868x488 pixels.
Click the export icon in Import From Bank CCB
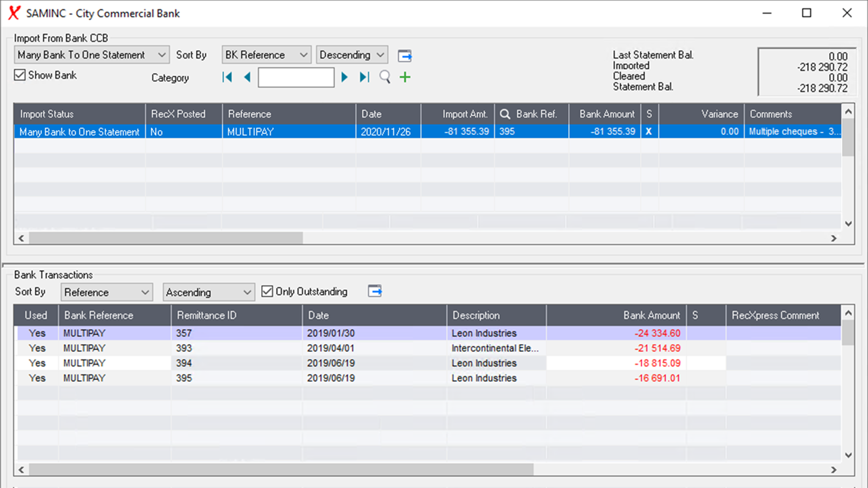pyautogui.click(x=405, y=55)
